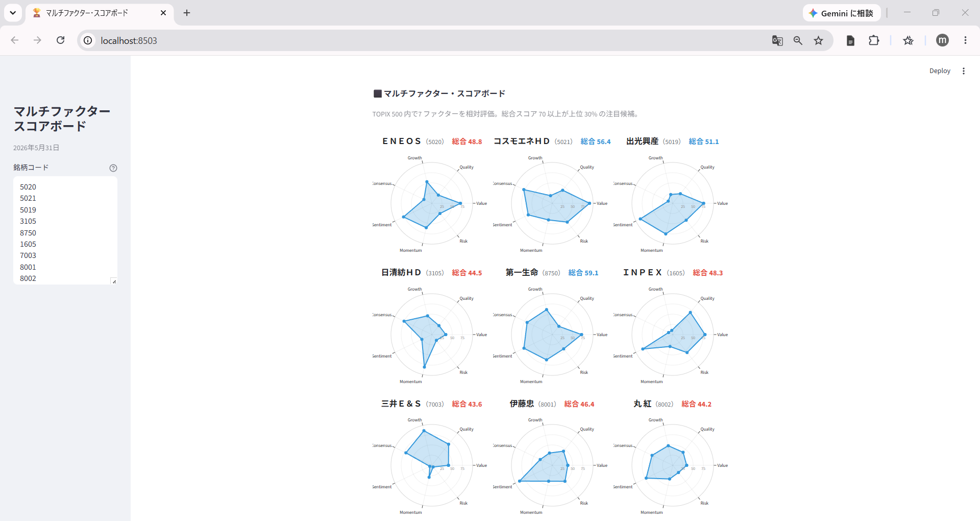Open Streamlit's three-dot app menu

[x=964, y=71]
